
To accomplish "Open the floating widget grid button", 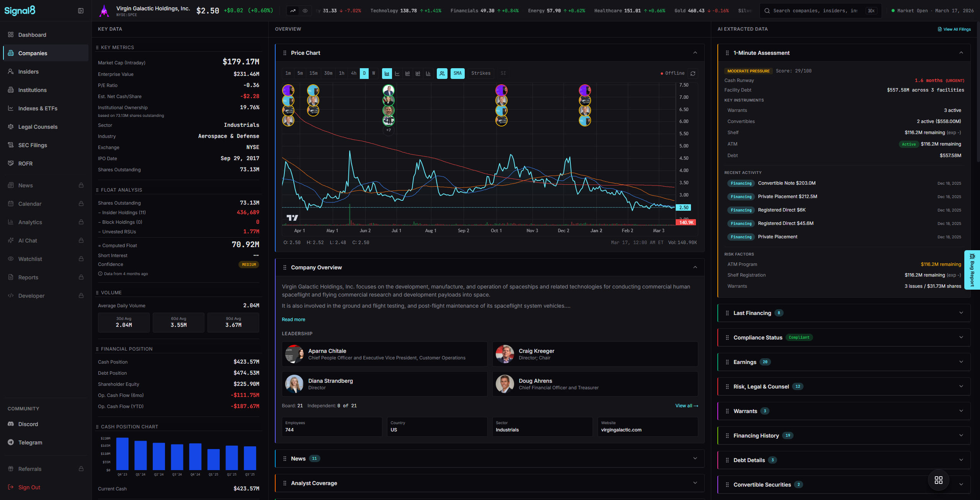I will click(x=939, y=480).
